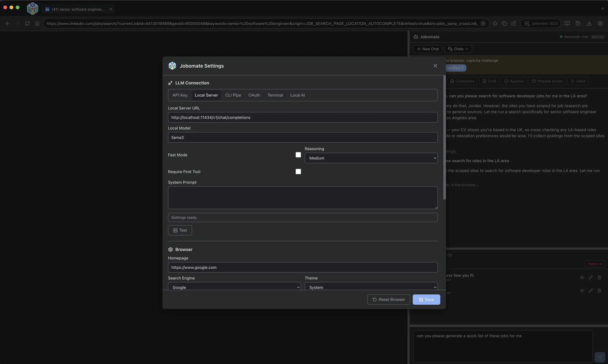Viewport: 608px width, 364px height.
Task: Go back with the browser back arrow
Action: tap(8, 23)
